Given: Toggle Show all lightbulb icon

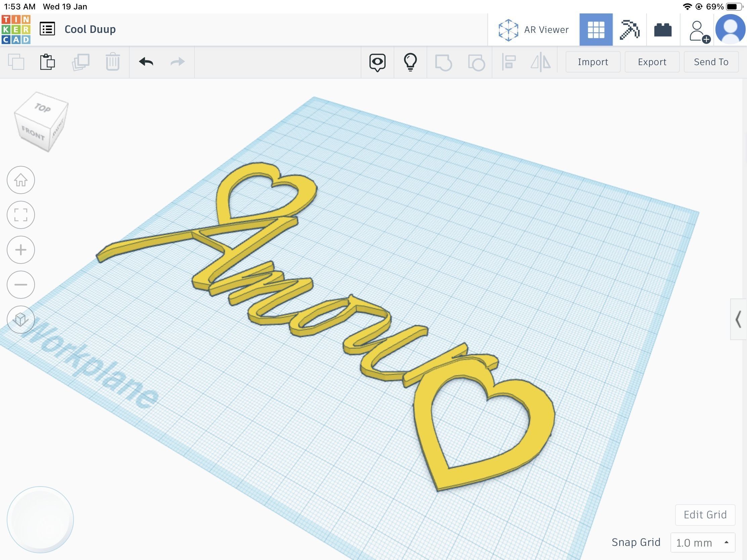Looking at the screenshot, I should click(410, 62).
